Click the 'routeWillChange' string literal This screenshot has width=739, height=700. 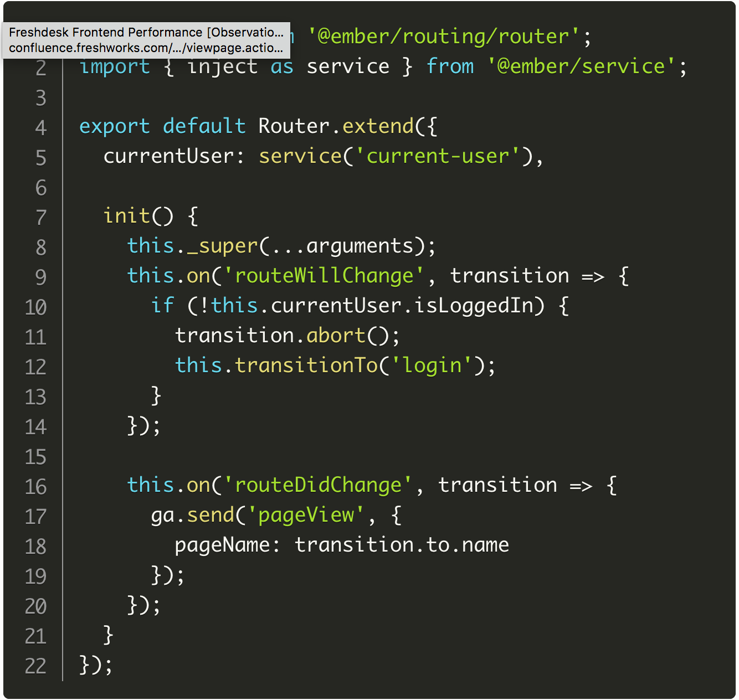click(x=324, y=275)
